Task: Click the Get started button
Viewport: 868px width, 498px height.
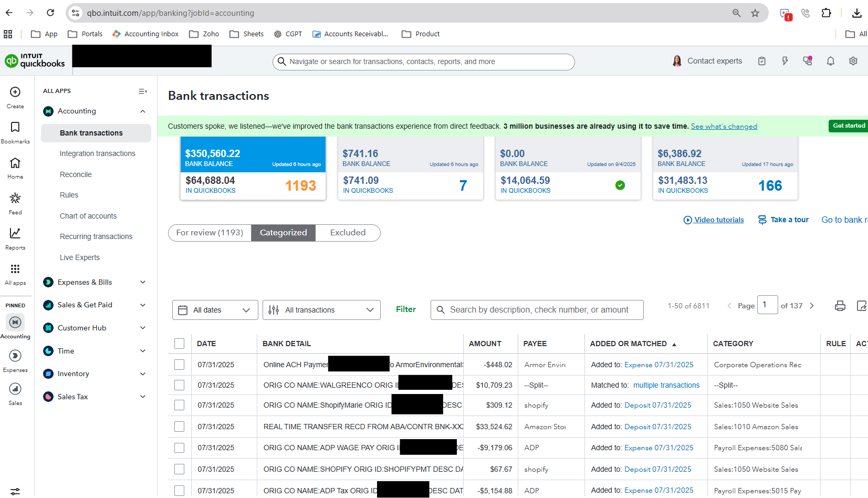Action: [849, 126]
